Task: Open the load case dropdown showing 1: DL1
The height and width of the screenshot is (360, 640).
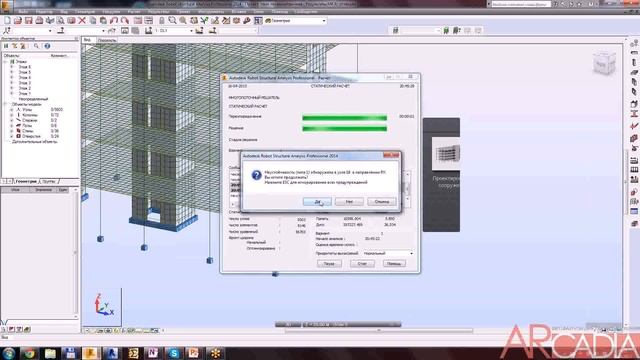Action: (173, 31)
